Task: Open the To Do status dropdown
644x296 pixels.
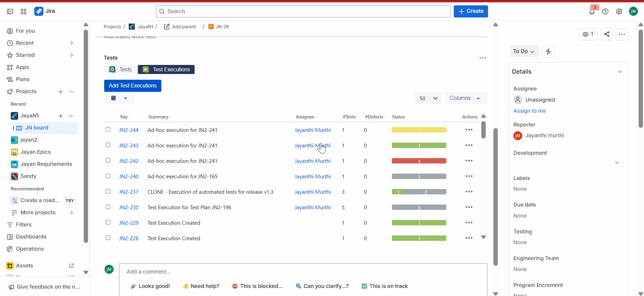Action: (524, 51)
